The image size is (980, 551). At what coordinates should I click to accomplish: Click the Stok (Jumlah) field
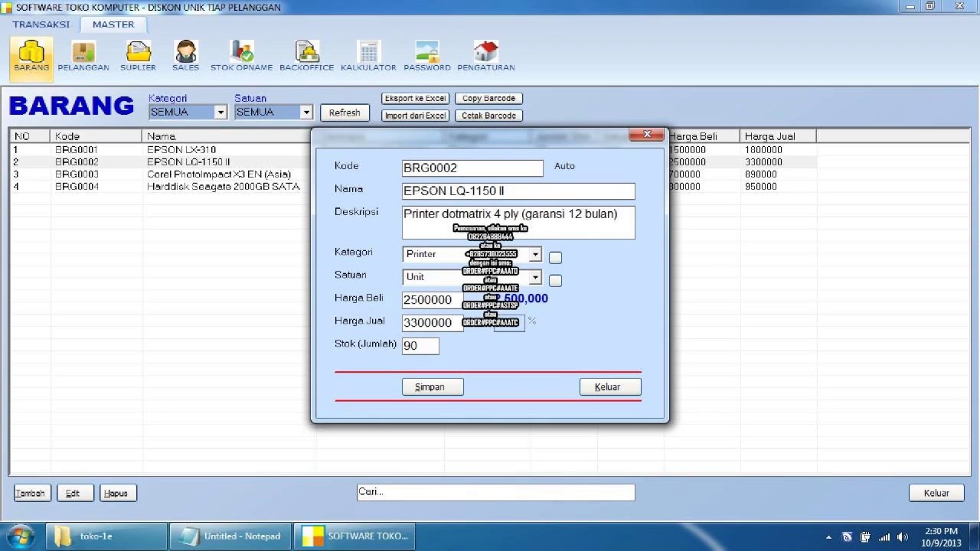420,345
